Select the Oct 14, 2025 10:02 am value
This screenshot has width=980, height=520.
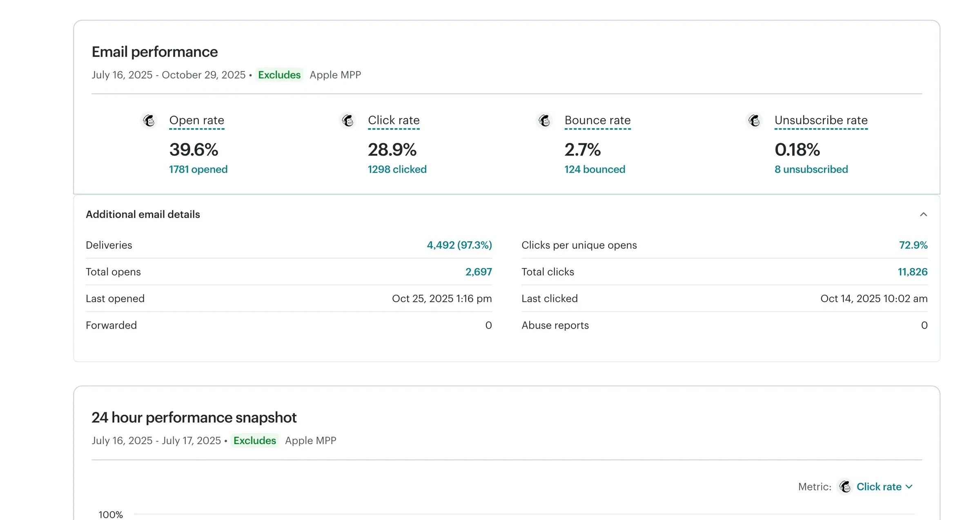click(x=874, y=298)
